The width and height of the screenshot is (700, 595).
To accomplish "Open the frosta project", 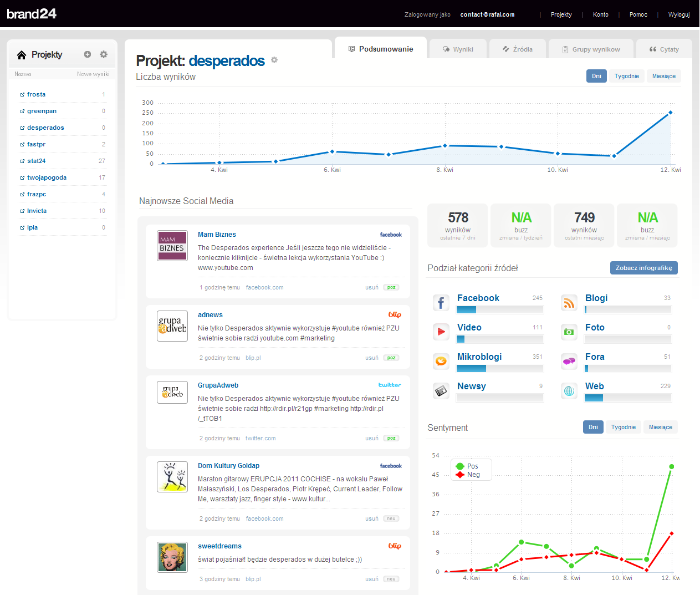I will click(37, 94).
